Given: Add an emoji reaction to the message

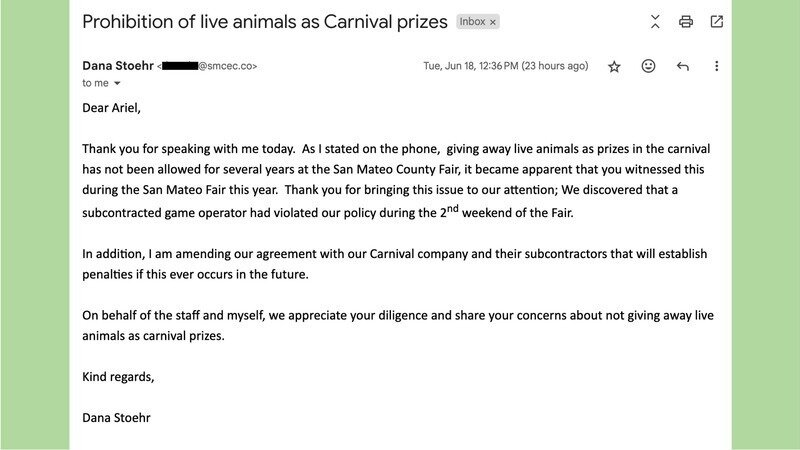Looking at the screenshot, I should (648, 66).
